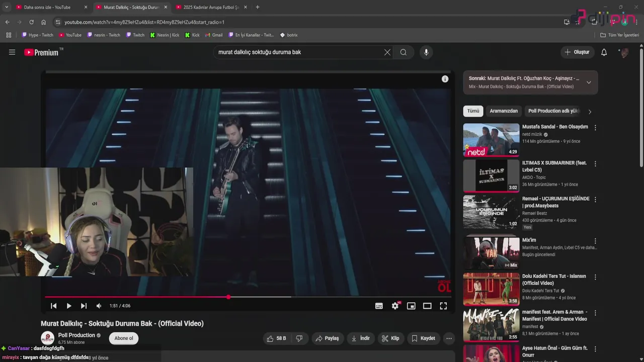Screen dimensions: 644x362
Task: Show more filter chips with arrow
Action: 590,112
